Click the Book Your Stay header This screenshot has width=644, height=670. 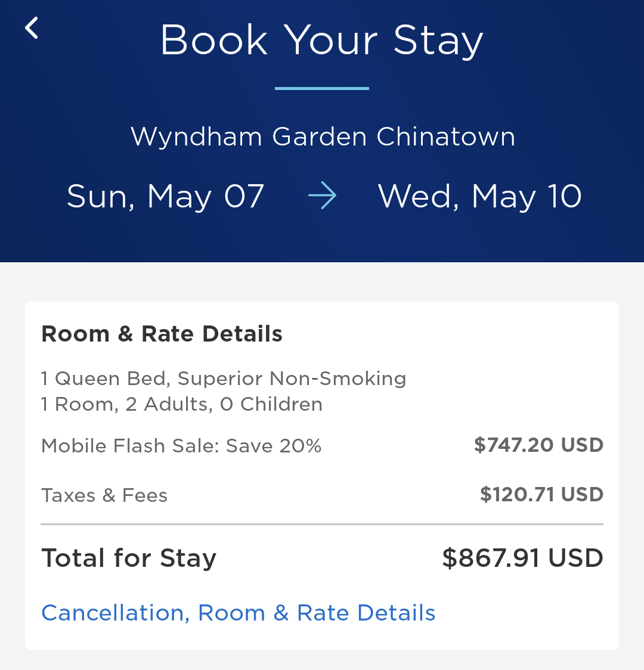click(322, 39)
